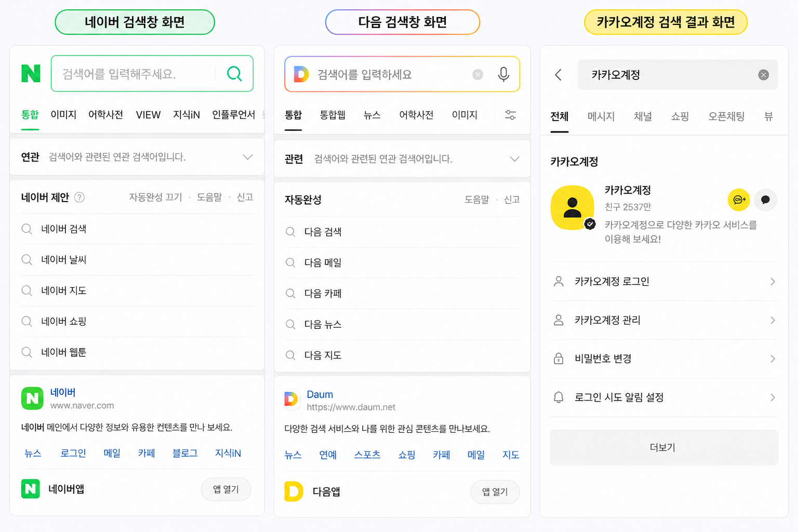This screenshot has width=798, height=532.
Task: Switch to Naver VIEW tab
Action: tap(148, 115)
